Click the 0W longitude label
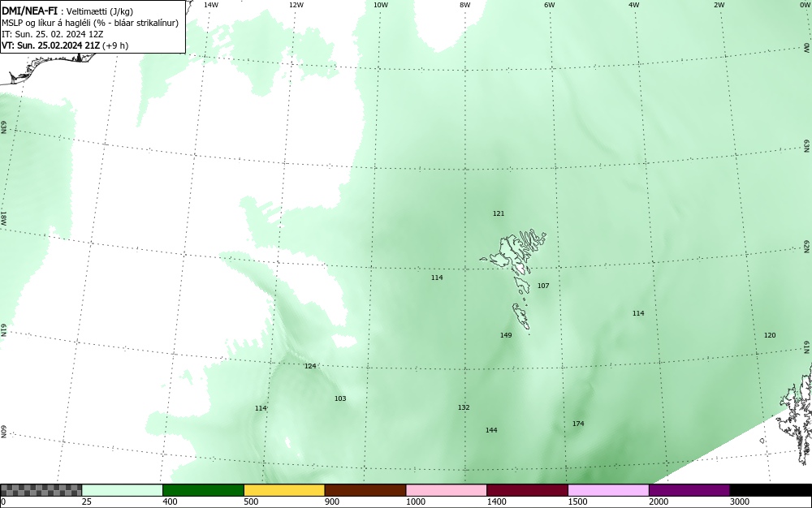 pos(804,5)
